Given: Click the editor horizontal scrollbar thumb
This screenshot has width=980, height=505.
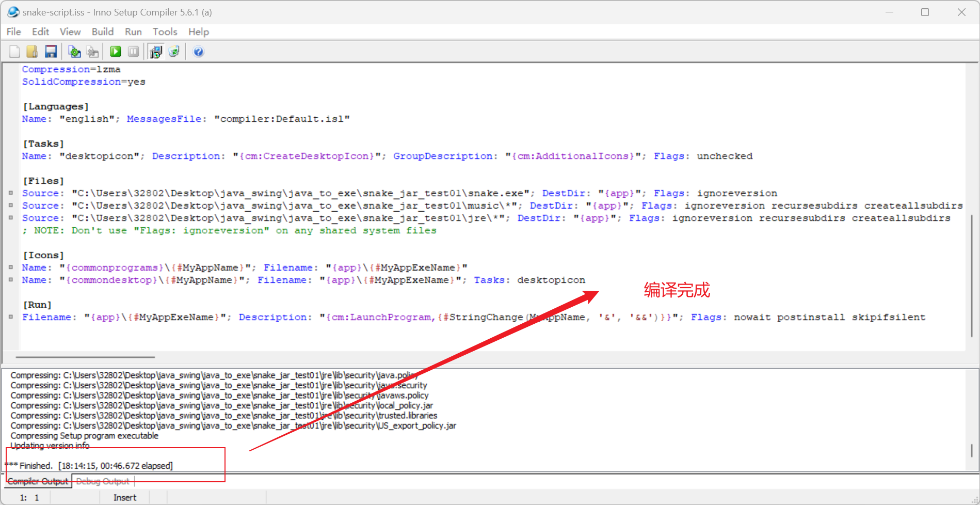Looking at the screenshot, I should pyautogui.click(x=85, y=357).
